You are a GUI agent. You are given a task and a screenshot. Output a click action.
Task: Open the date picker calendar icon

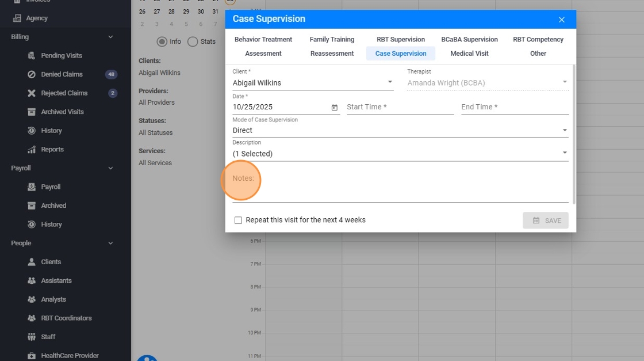[334, 108]
